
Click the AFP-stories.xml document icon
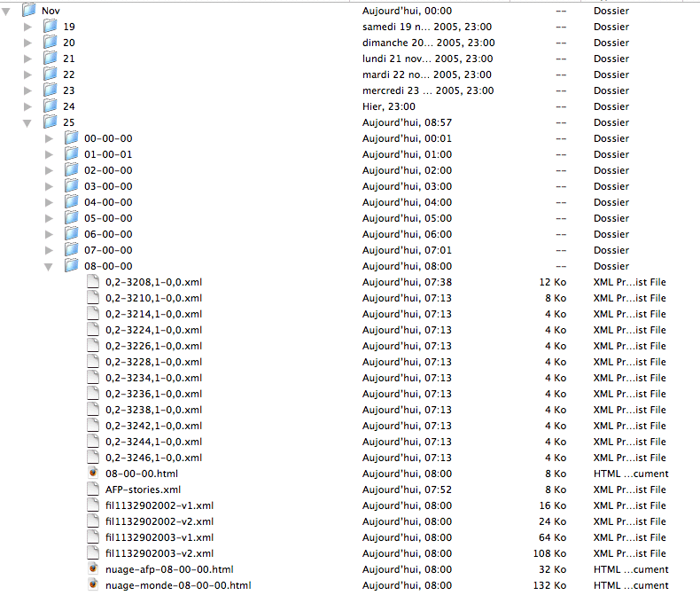[93, 489]
